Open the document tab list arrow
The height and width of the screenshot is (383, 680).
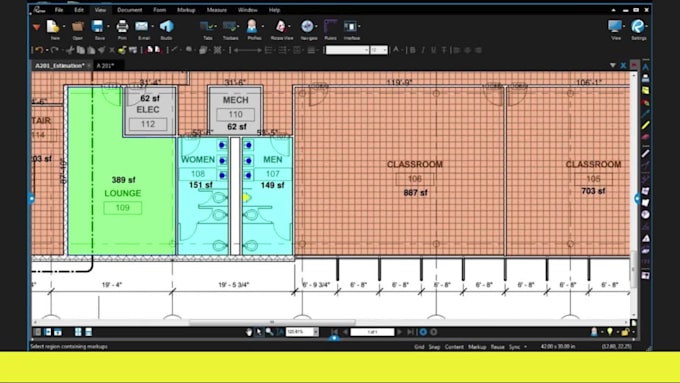click(x=612, y=65)
